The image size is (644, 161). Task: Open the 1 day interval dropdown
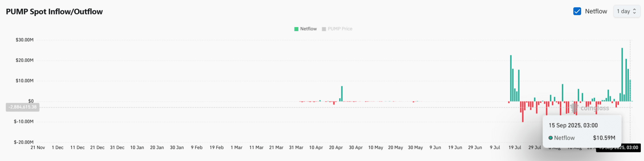[x=627, y=11]
